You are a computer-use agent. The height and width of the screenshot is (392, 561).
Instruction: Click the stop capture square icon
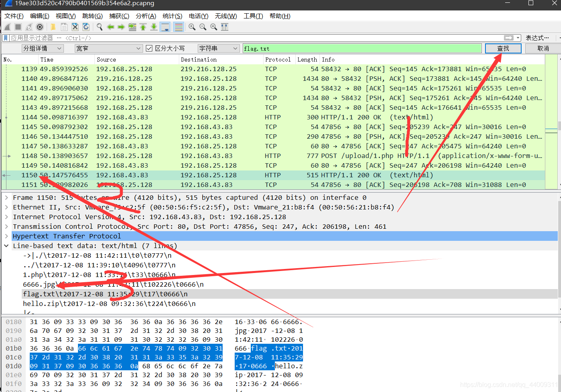pos(18,27)
